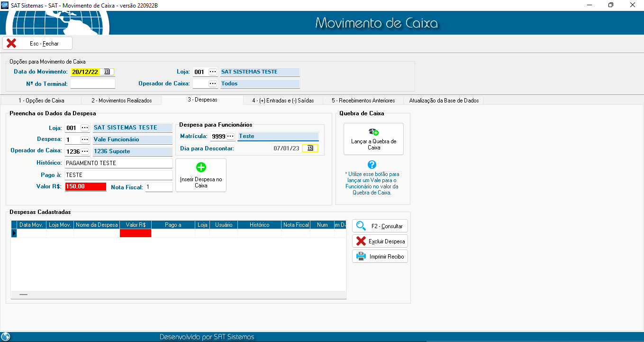
Task: Open calendar picker for Data do Movimento
Action: (x=107, y=72)
